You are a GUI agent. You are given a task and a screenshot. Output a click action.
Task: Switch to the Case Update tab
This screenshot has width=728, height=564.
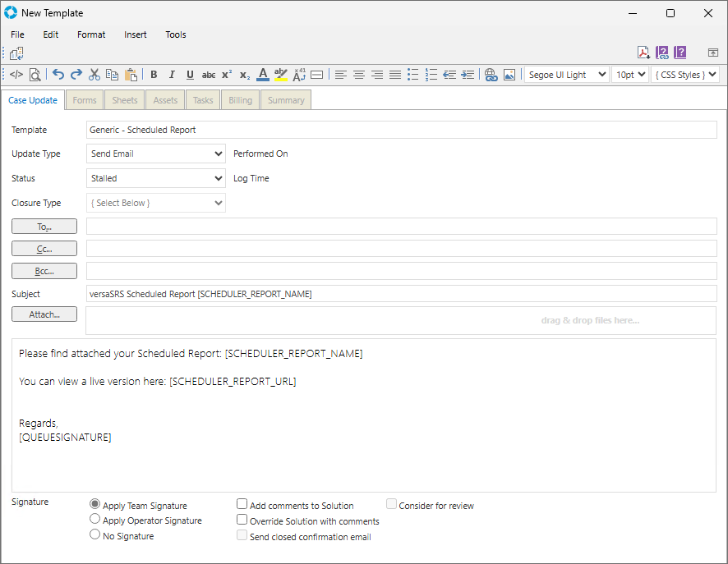pos(33,100)
